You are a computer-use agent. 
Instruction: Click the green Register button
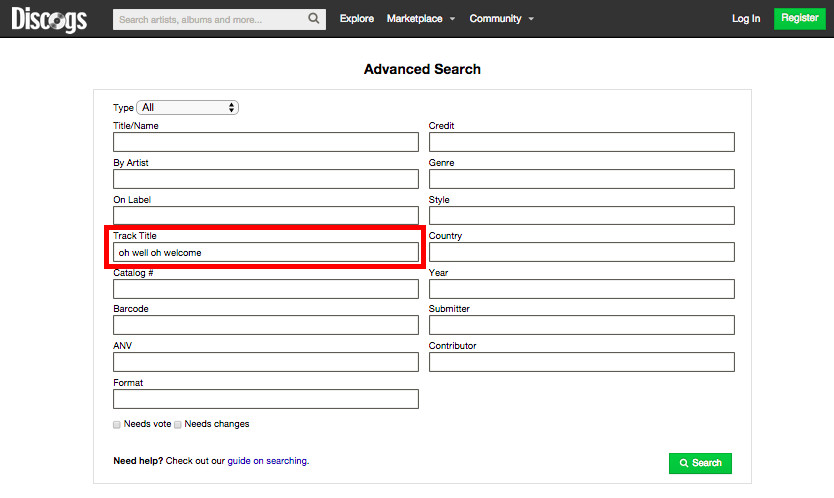tap(799, 18)
